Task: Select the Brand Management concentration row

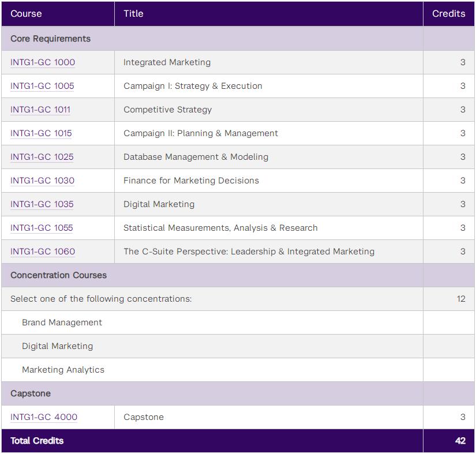Action: point(238,322)
